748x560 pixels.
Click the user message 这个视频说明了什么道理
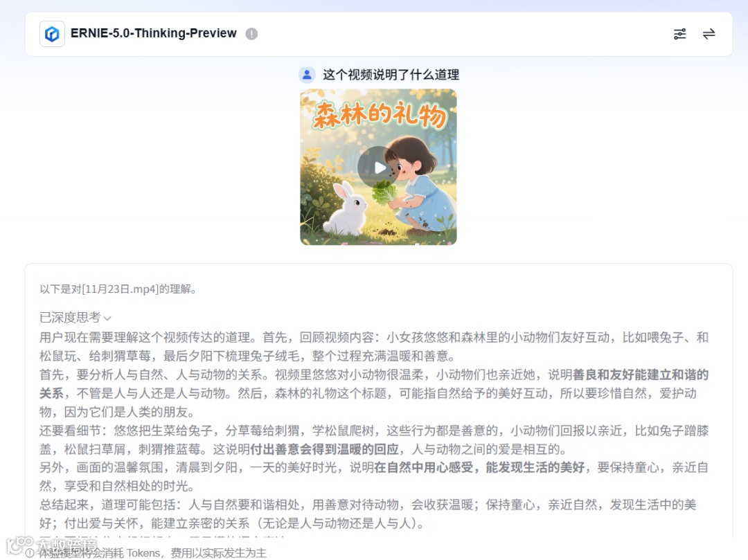391,75
